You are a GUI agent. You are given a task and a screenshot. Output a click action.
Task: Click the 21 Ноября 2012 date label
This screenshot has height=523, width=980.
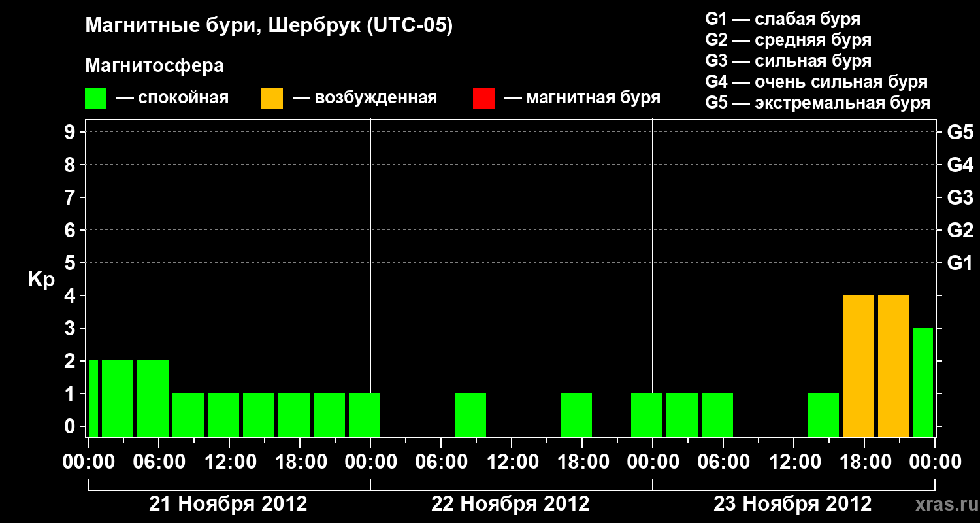coord(228,504)
